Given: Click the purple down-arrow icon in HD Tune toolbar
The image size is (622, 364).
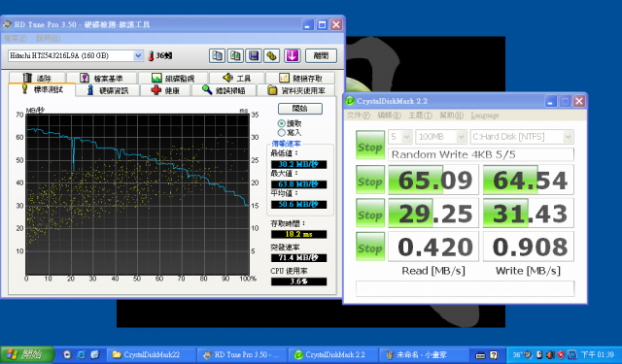Looking at the screenshot, I should click(x=292, y=56).
